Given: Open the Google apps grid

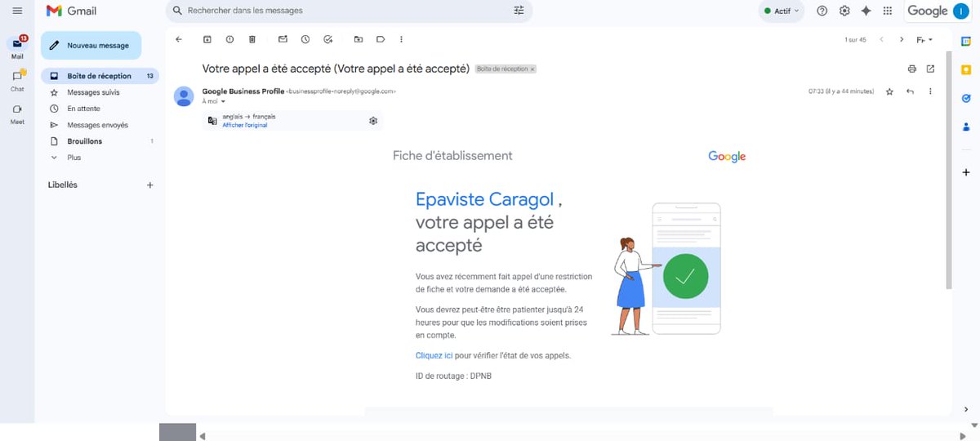Looking at the screenshot, I should (888, 11).
